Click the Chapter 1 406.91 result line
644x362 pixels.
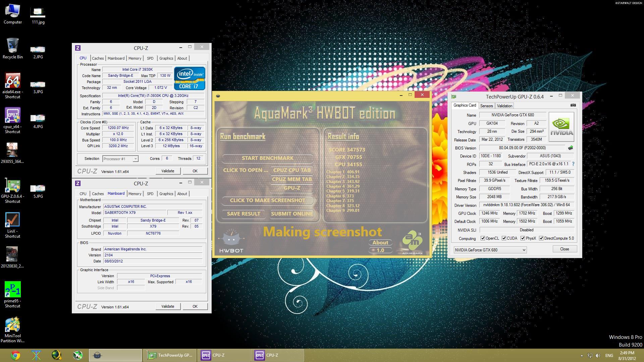[x=343, y=172]
